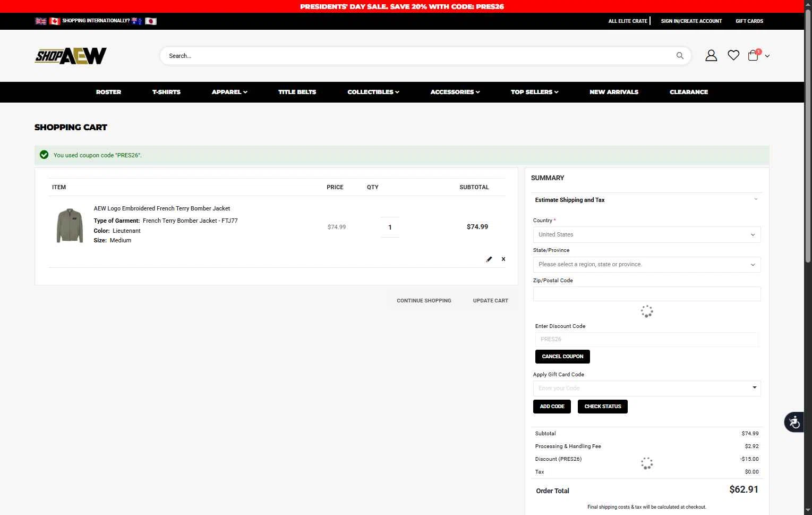This screenshot has width=812, height=515.
Task: Click the green success checkmark icon
Action: pyautogui.click(x=44, y=155)
